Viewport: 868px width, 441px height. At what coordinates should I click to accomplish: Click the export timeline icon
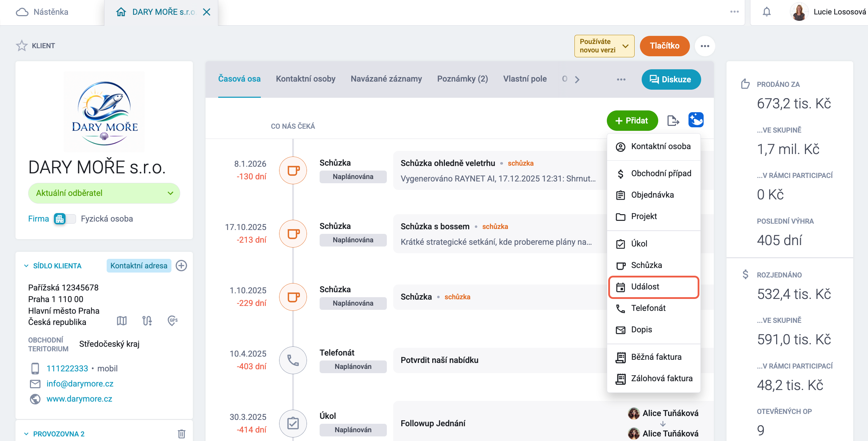673,121
